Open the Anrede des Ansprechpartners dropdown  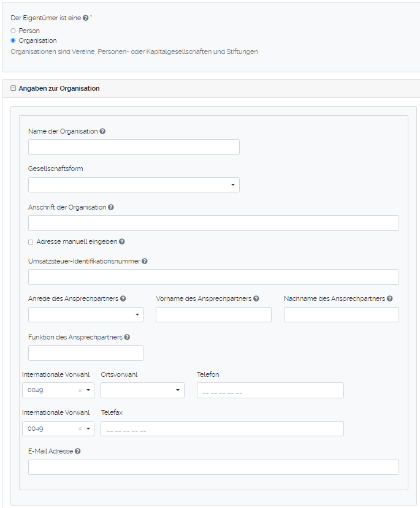tap(137, 314)
